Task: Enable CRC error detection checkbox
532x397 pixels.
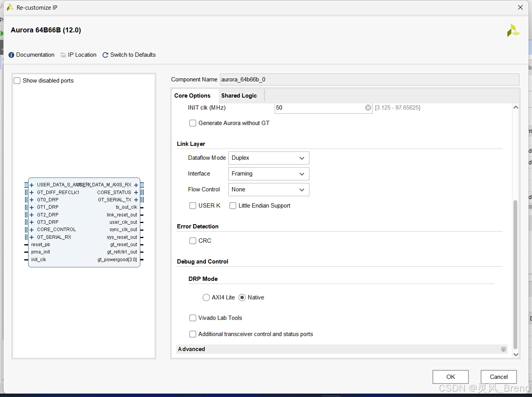Action: pos(193,241)
